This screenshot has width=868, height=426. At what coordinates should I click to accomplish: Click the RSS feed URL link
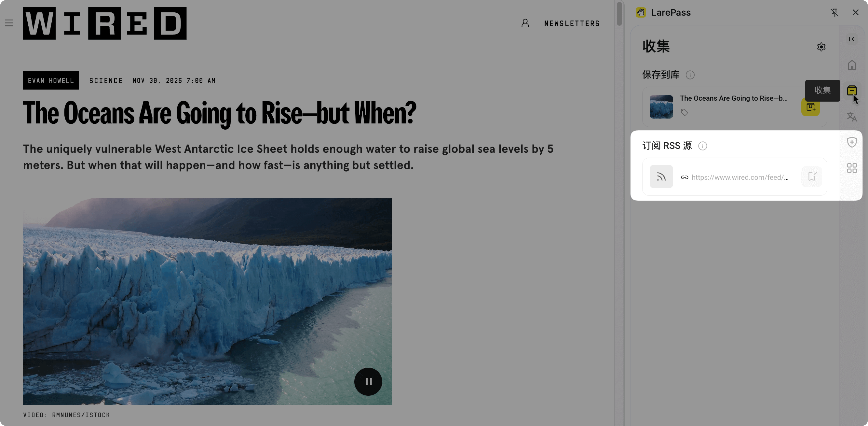click(x=739, y=177)
